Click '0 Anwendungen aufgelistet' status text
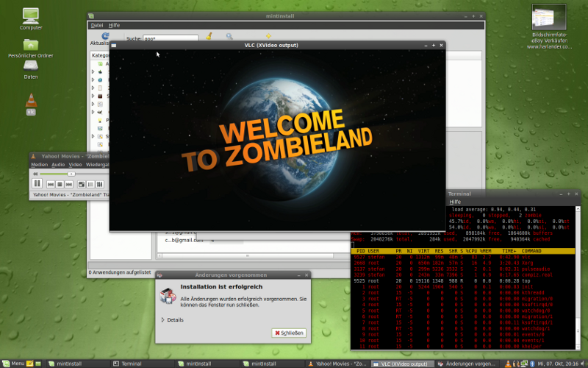Image resolution: width=588 pixels, height=368 pixels. click(x=120, y=272)
